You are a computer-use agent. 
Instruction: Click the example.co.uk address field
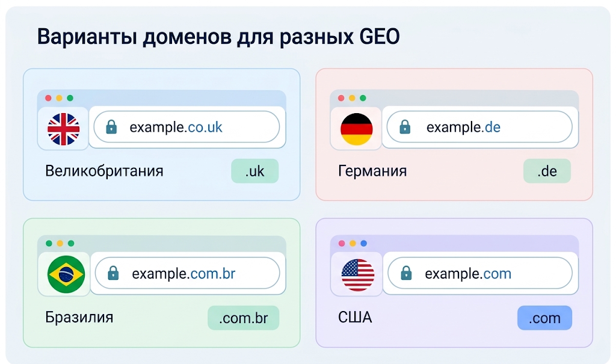186,127
